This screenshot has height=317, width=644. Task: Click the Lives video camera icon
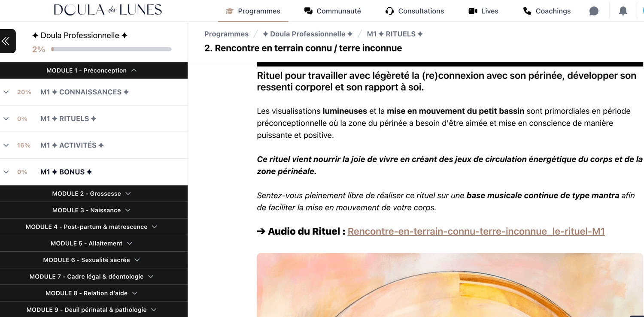click(x=473, y=11)
